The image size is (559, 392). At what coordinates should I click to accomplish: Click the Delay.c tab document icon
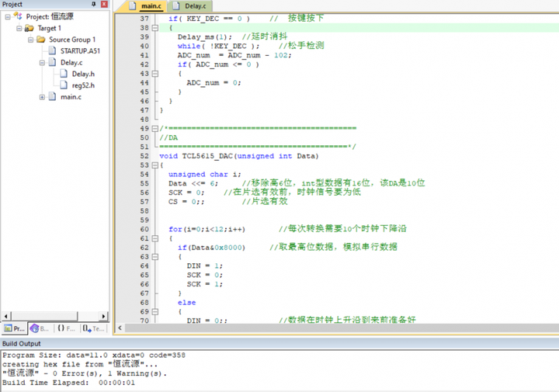coord(176,5)
